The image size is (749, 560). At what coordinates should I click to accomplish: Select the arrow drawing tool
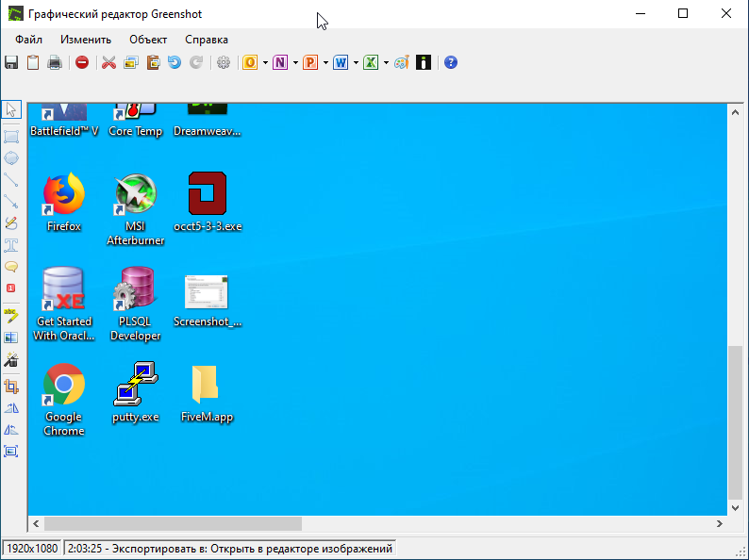(x=11, y=202)
